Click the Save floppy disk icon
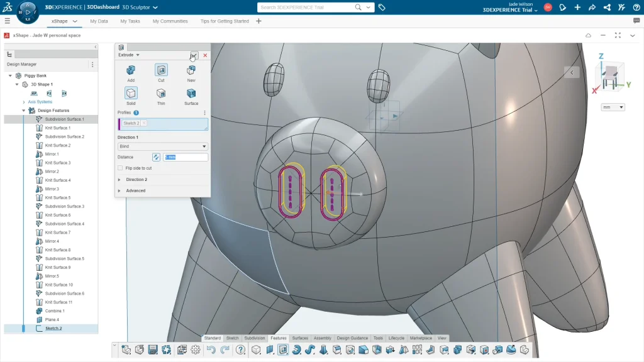The height and width of the screenshot is (362, 644). (x=153, y=350)
